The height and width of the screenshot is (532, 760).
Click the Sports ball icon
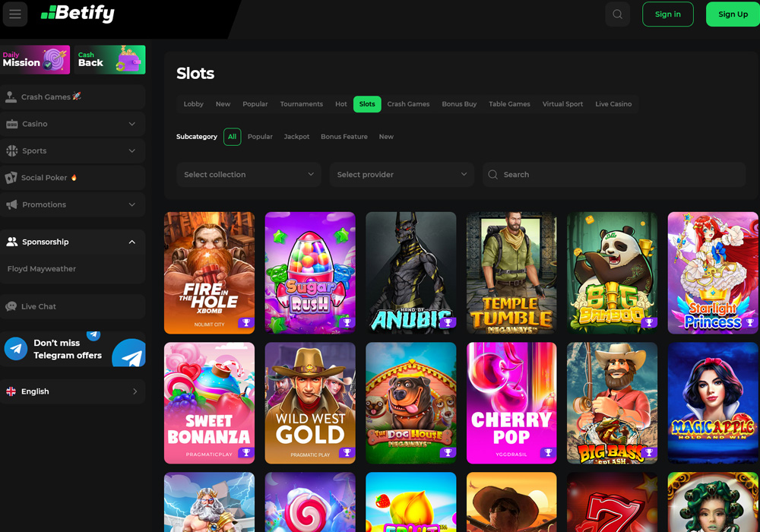(12, 150)
